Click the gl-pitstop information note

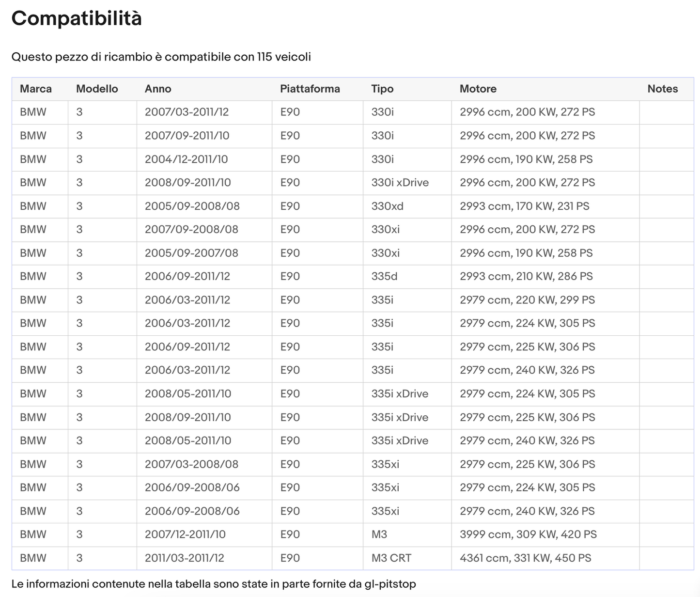pos(214,584)
